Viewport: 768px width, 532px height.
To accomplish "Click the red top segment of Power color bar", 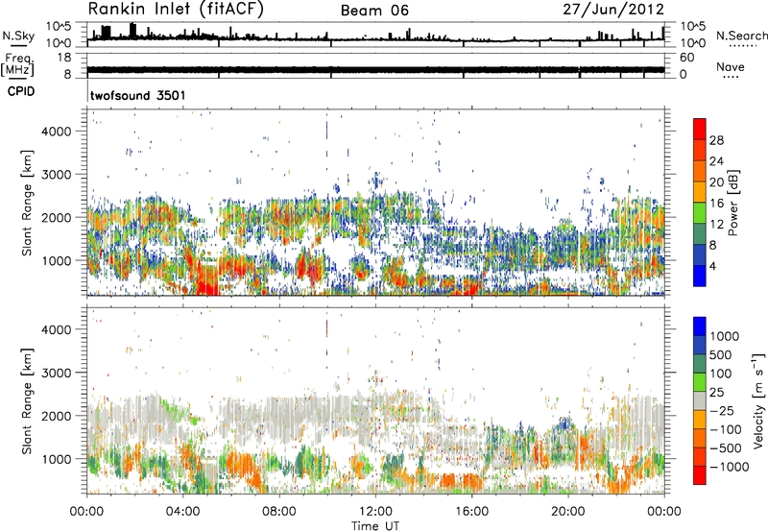I will tap(700, 129).
